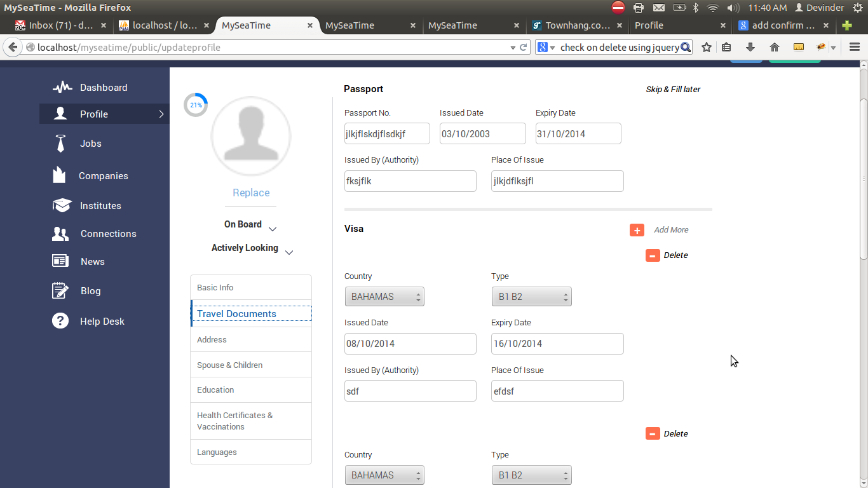Image resolution: width=868 pixels, height=488 pixels.
Task: Click the Firefox home icon
Action: tap(774, 47)
